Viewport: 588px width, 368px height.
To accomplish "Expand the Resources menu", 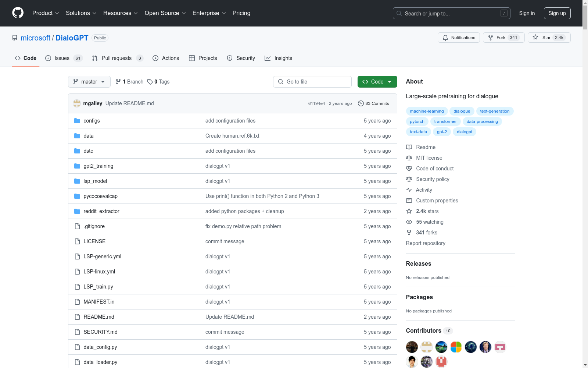I will [x=121, y=13].
